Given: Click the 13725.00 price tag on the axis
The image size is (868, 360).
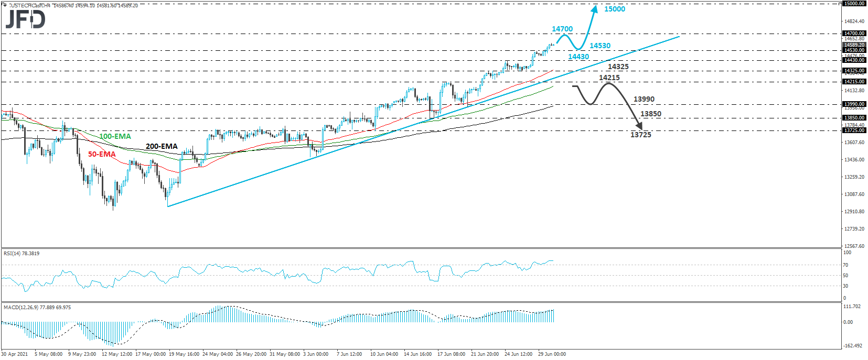Looking at the screenshot, I should coord(854,130).
